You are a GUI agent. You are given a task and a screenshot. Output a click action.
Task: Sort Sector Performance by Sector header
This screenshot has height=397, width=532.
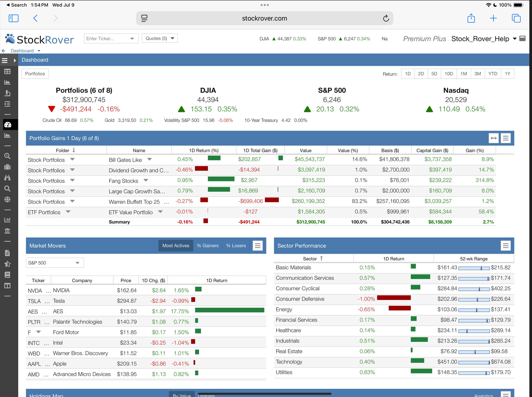coord(313,258)
